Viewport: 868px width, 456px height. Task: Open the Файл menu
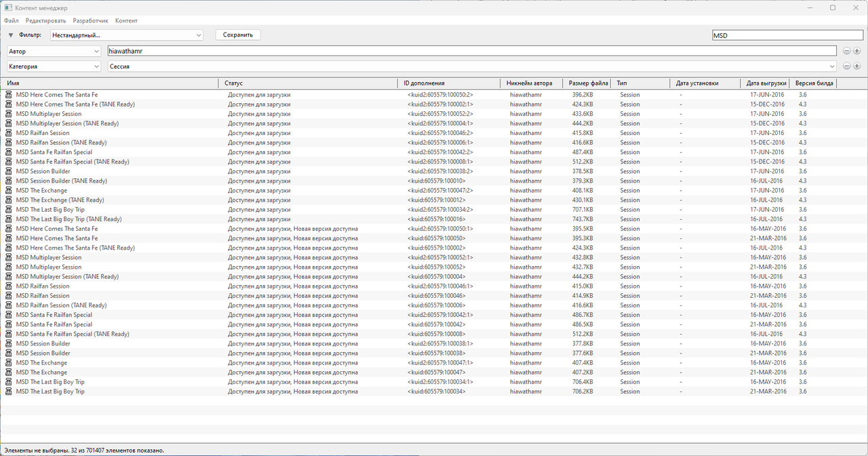tap(11, 21)
